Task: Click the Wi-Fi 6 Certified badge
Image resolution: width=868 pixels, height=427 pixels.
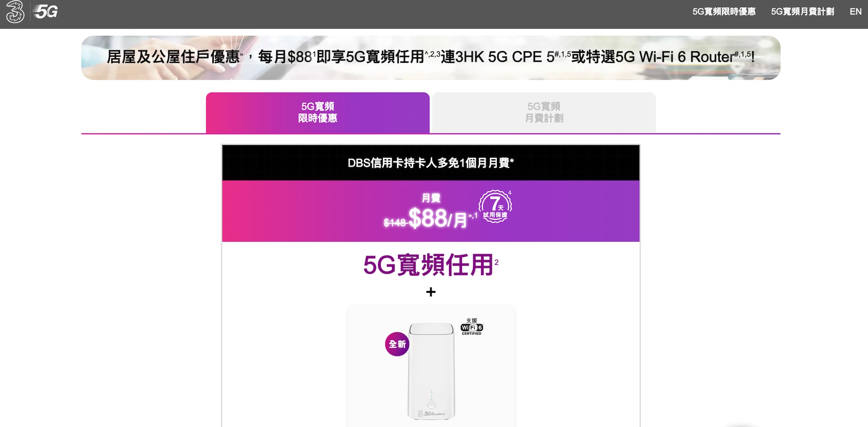Action: coord(472,327)
